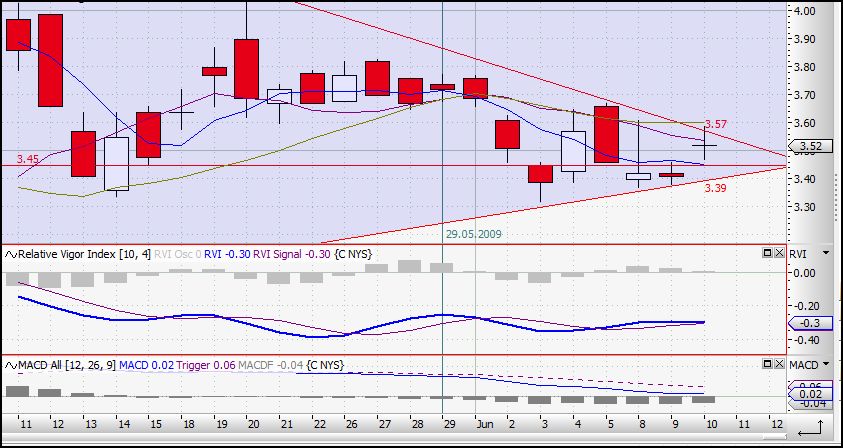Click the 3.57 resistance price label
The width and height of the screenshot is (843, 448).
[716, 124]
